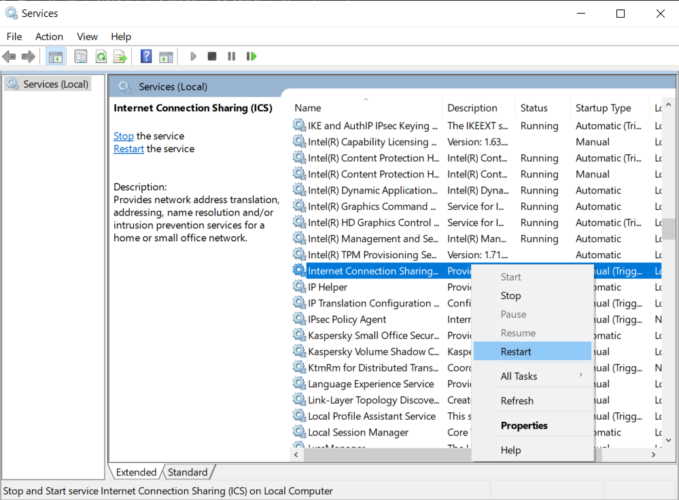Click gear icon of KtmRm for Distributed Trans

[x=299, y=367]
